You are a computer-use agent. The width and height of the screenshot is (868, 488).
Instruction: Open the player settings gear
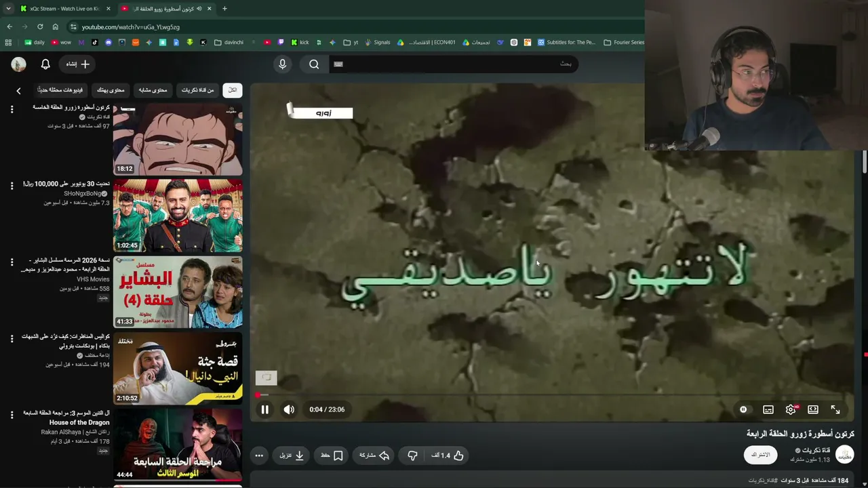(x=791, y=409)
